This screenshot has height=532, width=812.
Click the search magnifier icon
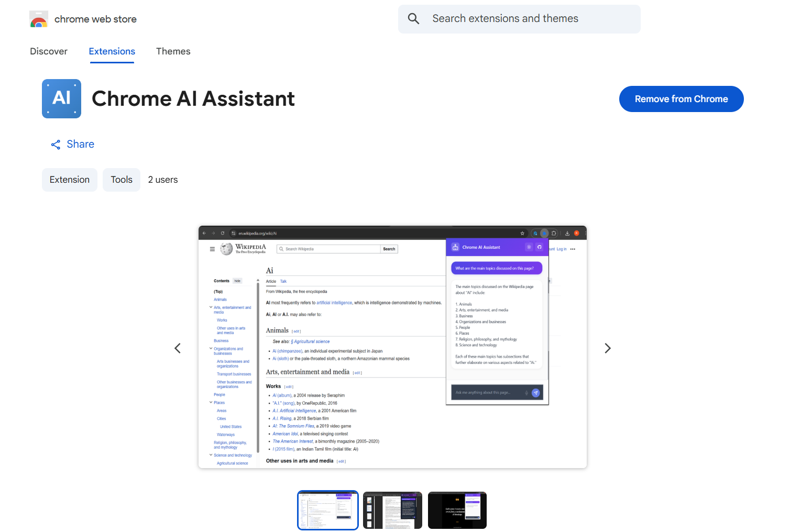point(413,19)
